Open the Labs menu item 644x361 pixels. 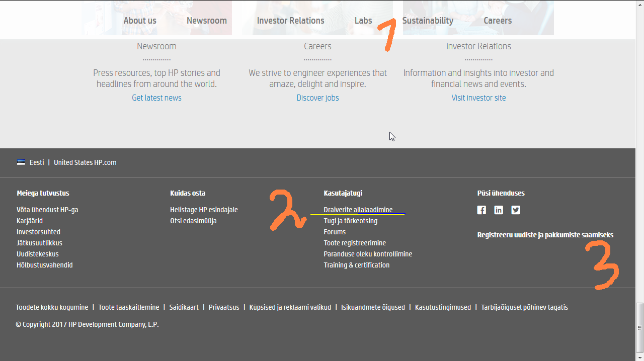click(363, 21)
